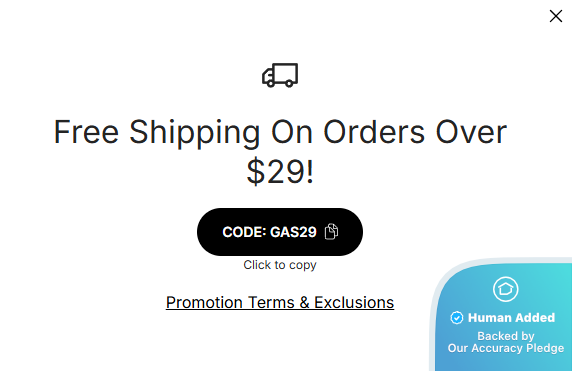Click the 'Click to copy' caption
The image size is (572, 371).
click(280, 265)
